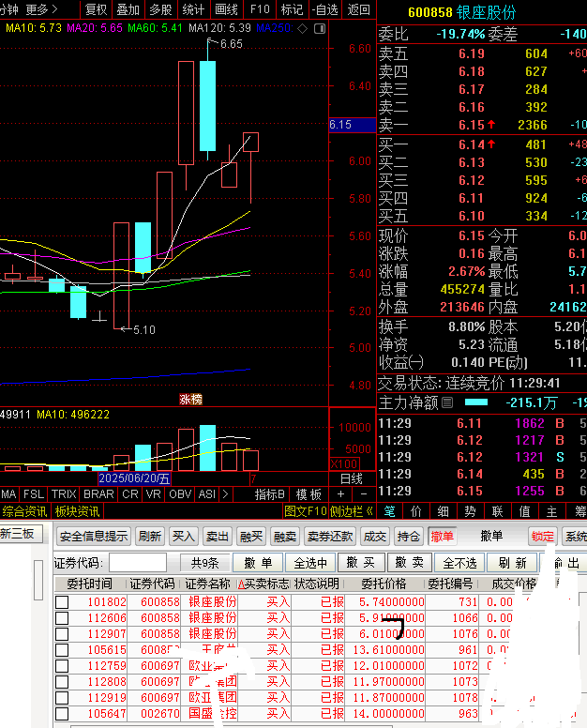587x728 pixels.
Task: Click the plus button to zoom indicators
Action: (340, 494)
